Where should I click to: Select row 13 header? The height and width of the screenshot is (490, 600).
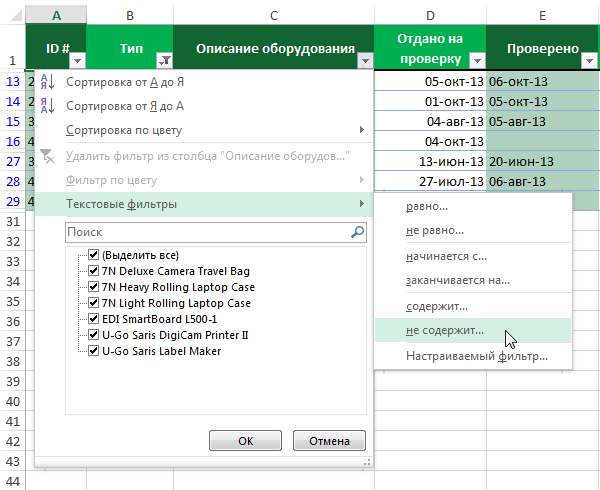click(13, 81)
